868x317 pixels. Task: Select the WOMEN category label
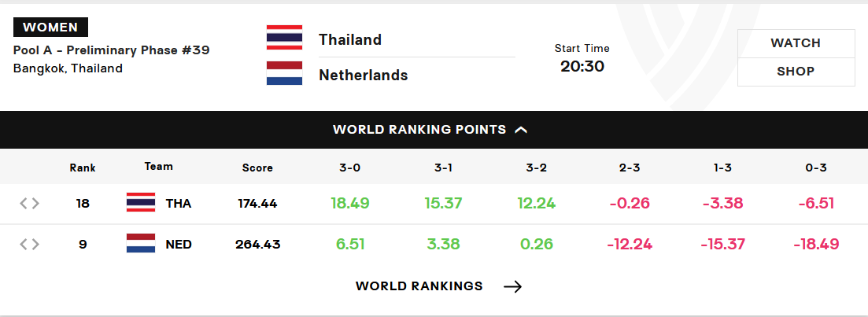click(x=50, y=27)
